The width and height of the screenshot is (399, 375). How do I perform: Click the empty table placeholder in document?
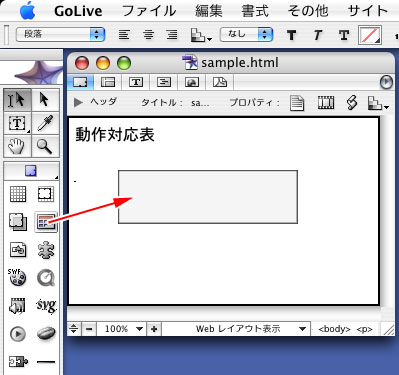tap(208, 197)
